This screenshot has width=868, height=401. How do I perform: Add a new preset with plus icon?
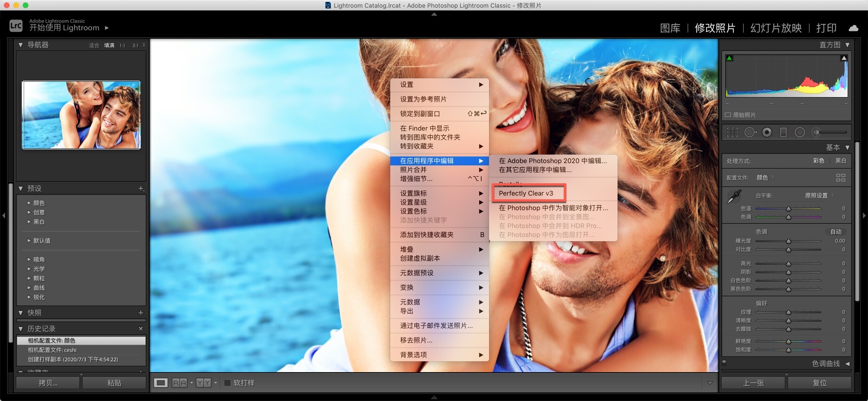pyautogui.click(x=141, y=188)
